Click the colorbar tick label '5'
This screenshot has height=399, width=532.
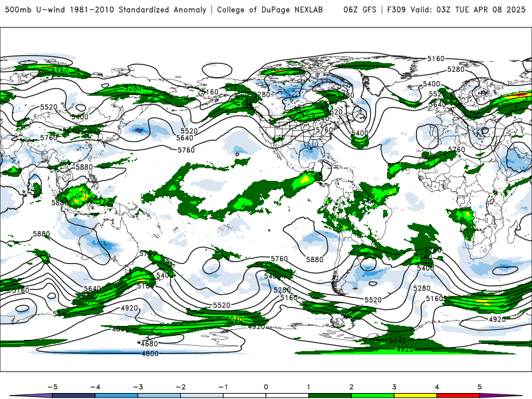coord(479,387)
